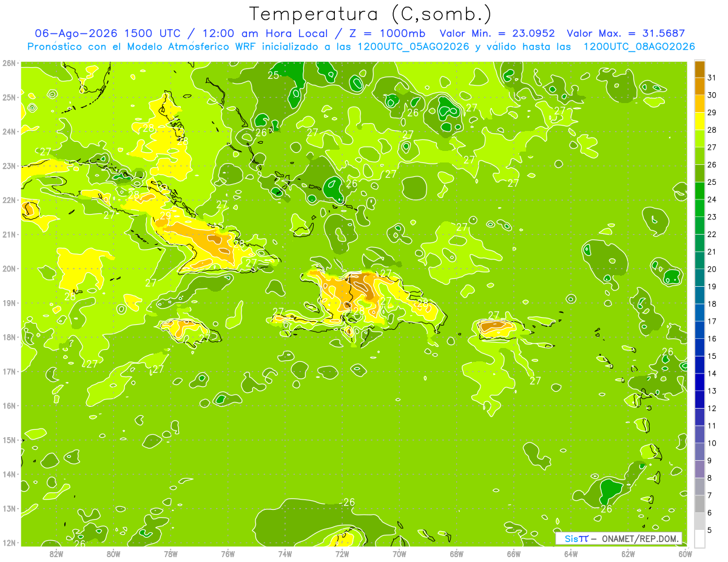Click legend value 18 on the color scale
The image size is (728, 562).
[x=712, y=304]
